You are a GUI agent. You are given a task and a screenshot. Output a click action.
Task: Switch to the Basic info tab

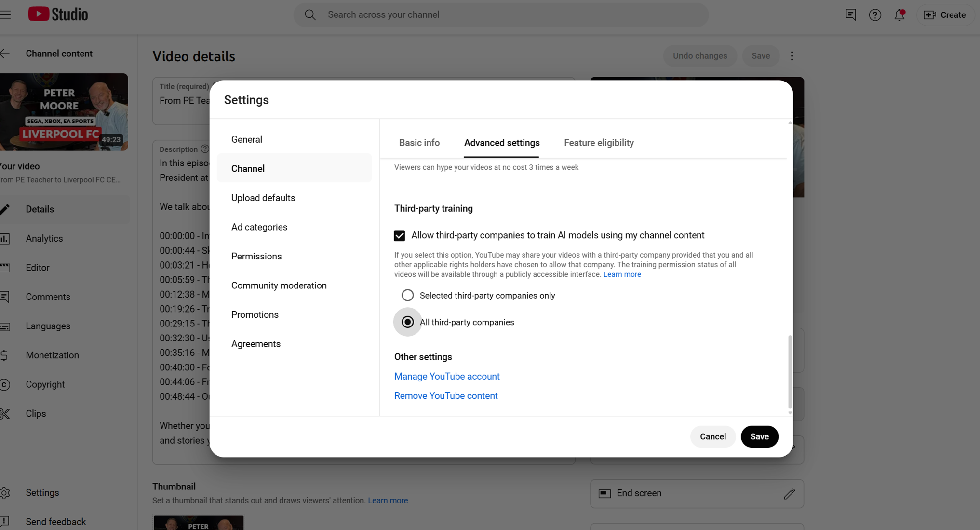(419, 143)
